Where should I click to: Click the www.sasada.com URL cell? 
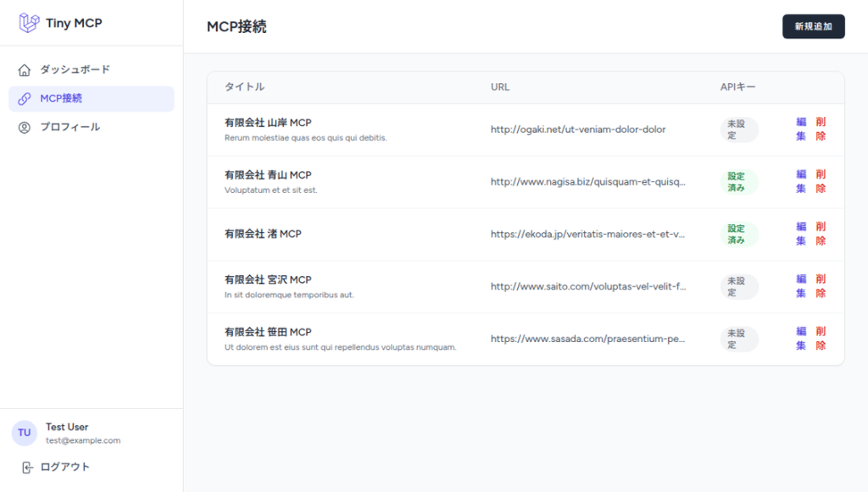coord(587,339)
